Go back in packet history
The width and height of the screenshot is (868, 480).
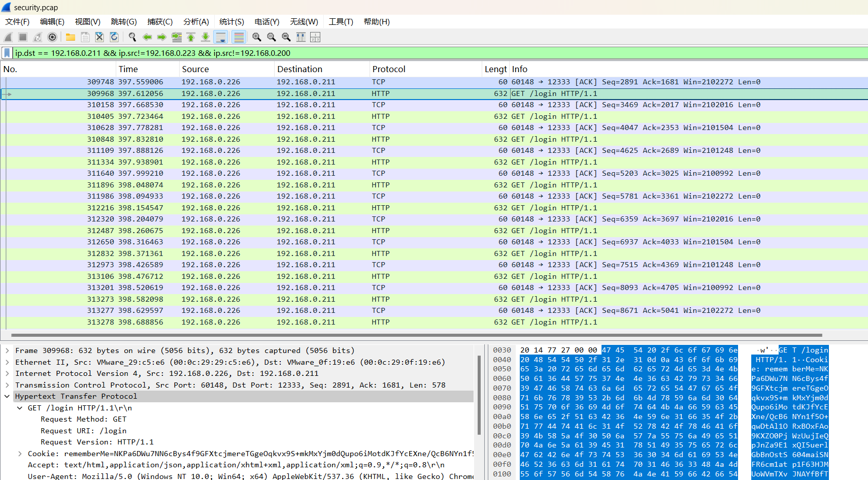click(147, 37)
